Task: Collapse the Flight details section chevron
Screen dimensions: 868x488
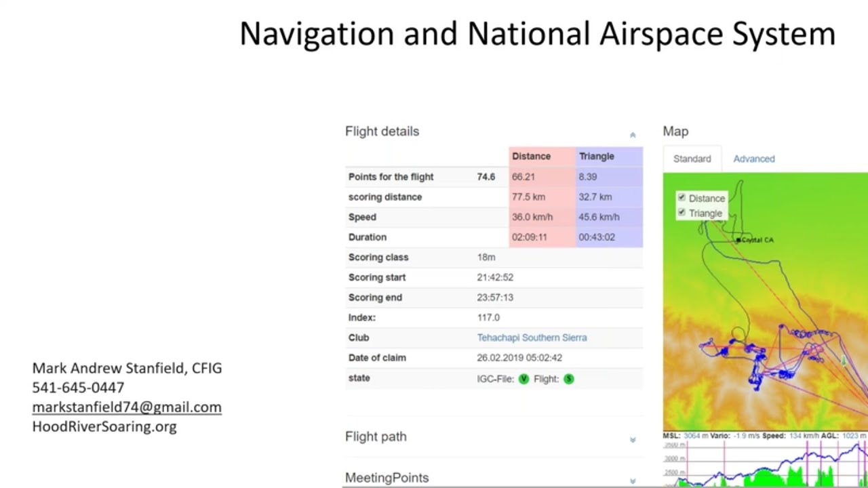Action: tap(633, 135)
